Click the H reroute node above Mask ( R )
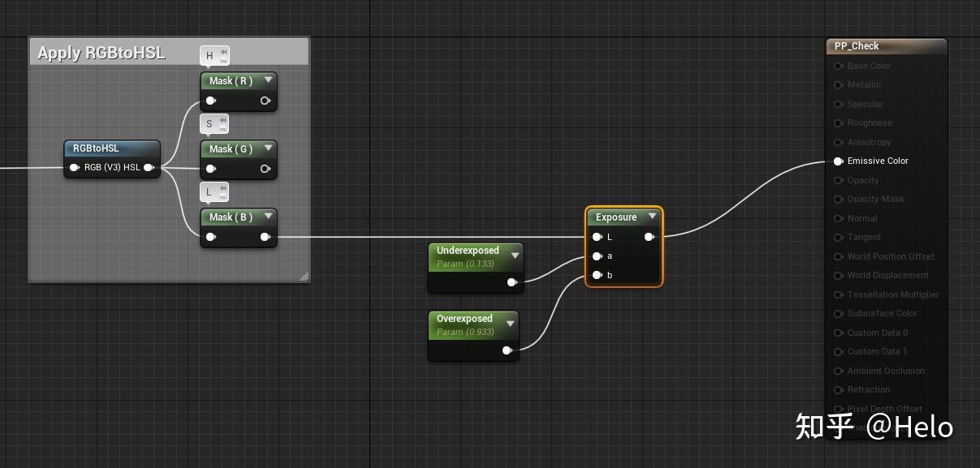980x468 pixels. coord(214,54)
